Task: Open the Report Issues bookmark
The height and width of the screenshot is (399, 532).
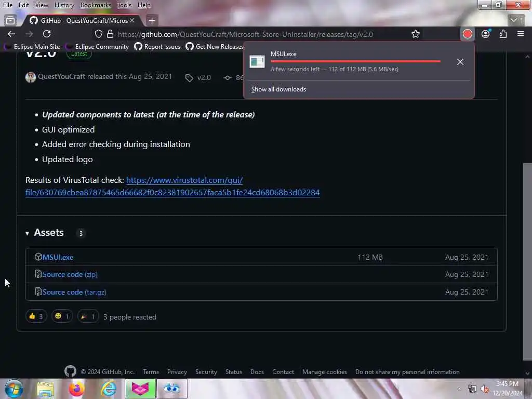Action: (157, 47)
